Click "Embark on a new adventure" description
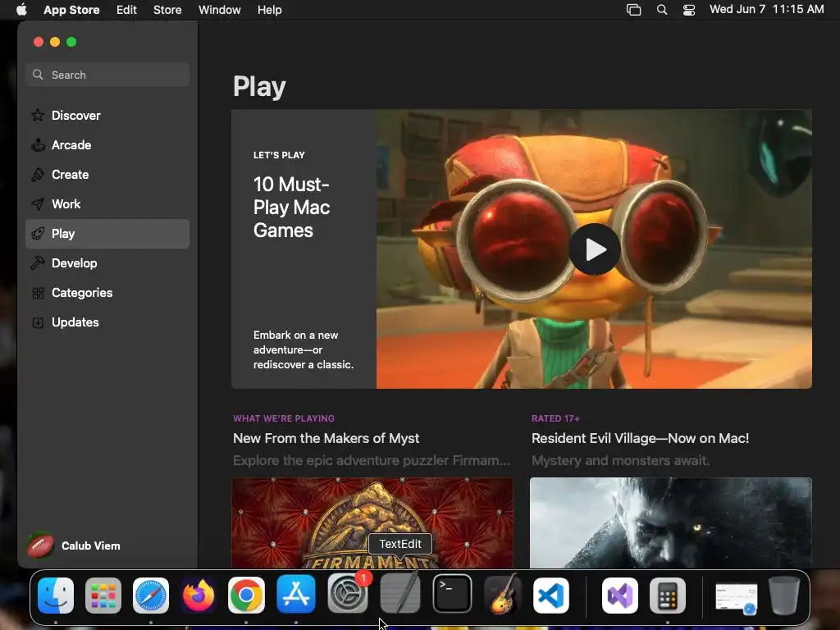The image size is (840, 630). click(304, 349)
